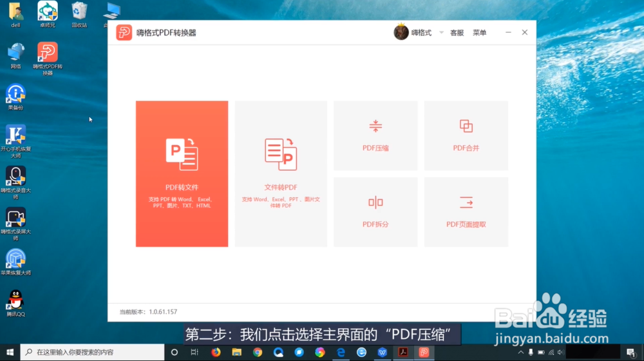The image size is (644, 361).
Task: Select the 腾讯QQ desktop icon
Action: pos(15,304)
